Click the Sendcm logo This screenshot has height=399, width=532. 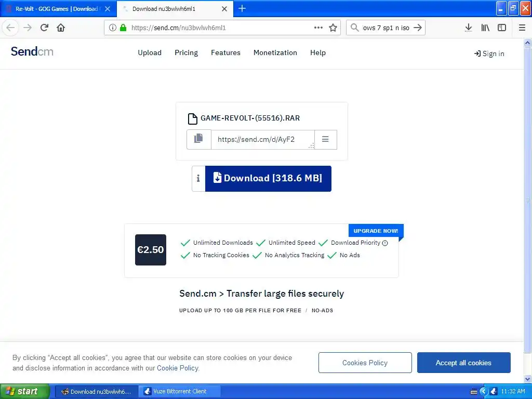(32, 51)
